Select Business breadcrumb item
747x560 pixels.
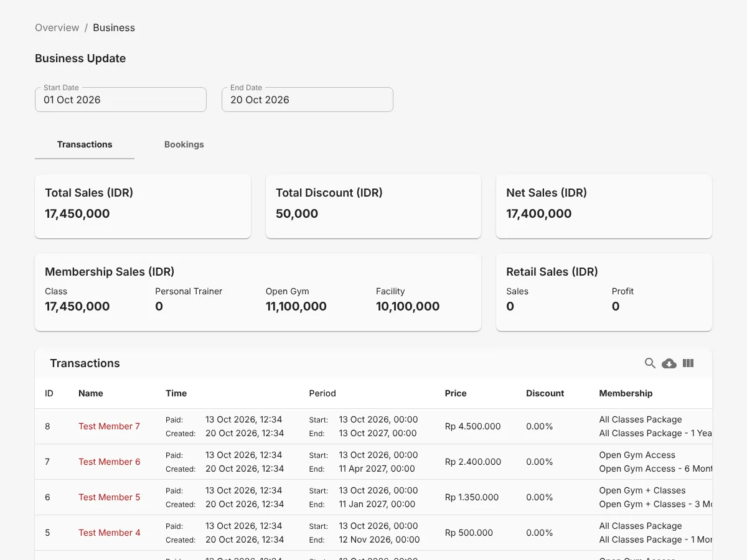[114, 27]
